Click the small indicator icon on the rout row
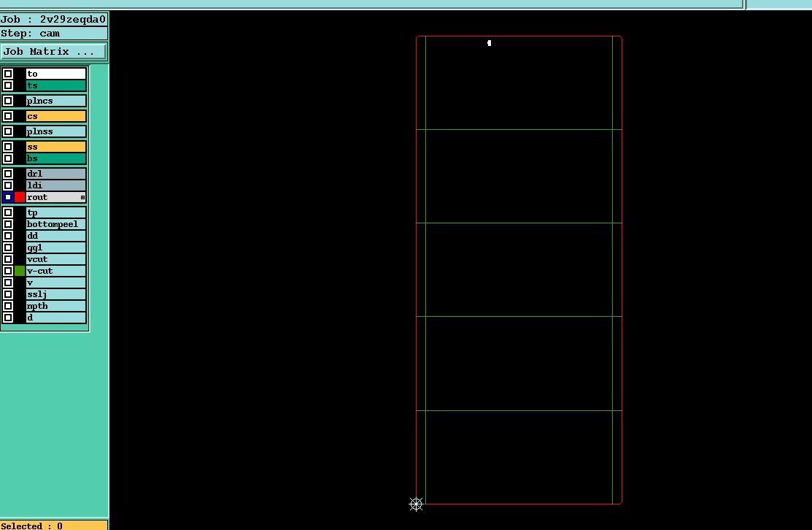 point(82,197)
